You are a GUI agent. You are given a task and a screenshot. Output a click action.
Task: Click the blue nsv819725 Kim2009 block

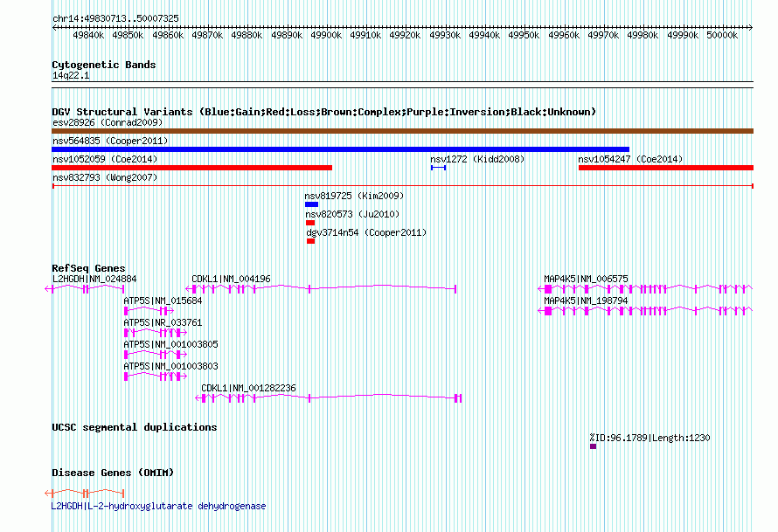[311, 204]
